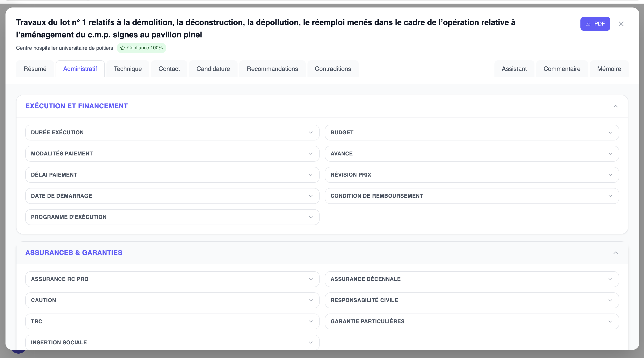The image size is (644, 358).
Task: Expand the Condition de Remboursement item
Action: pos(472,196)
